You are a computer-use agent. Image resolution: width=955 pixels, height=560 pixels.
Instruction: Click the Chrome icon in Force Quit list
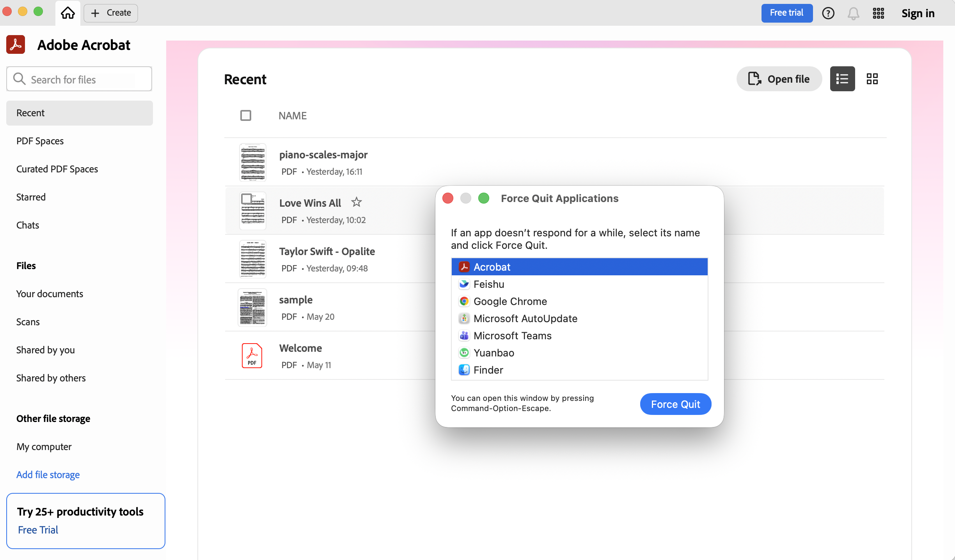pos(464,301)
